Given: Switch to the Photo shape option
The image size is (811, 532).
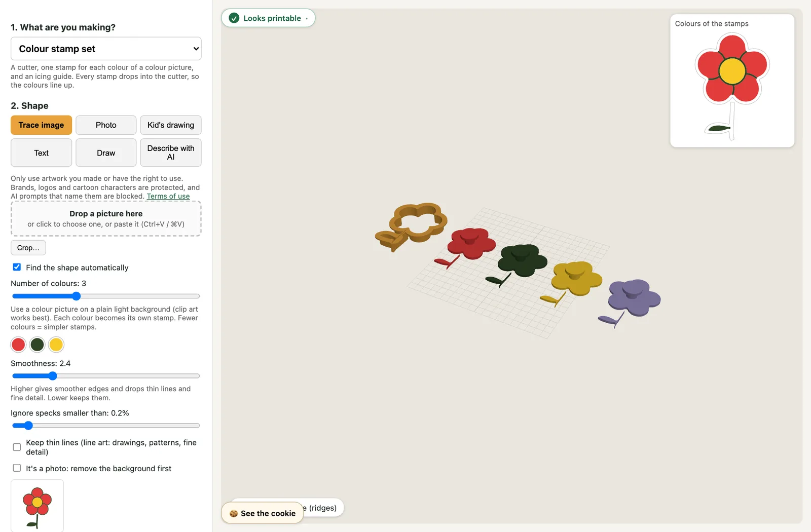Looking at the screenshot, I should tap(106, 125).
